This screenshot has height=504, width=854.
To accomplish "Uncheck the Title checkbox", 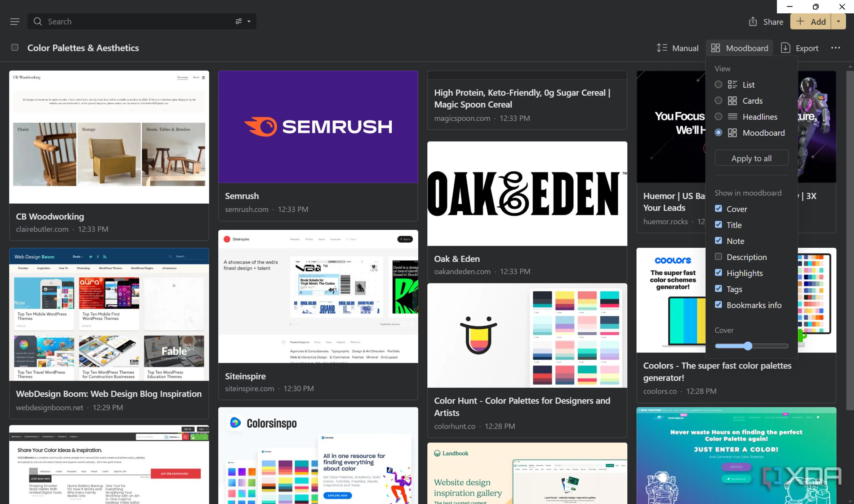I will [x=719, y=225].
